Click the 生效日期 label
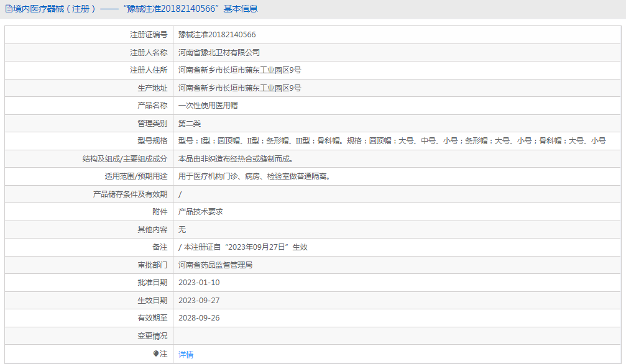 tap(152, 301)
